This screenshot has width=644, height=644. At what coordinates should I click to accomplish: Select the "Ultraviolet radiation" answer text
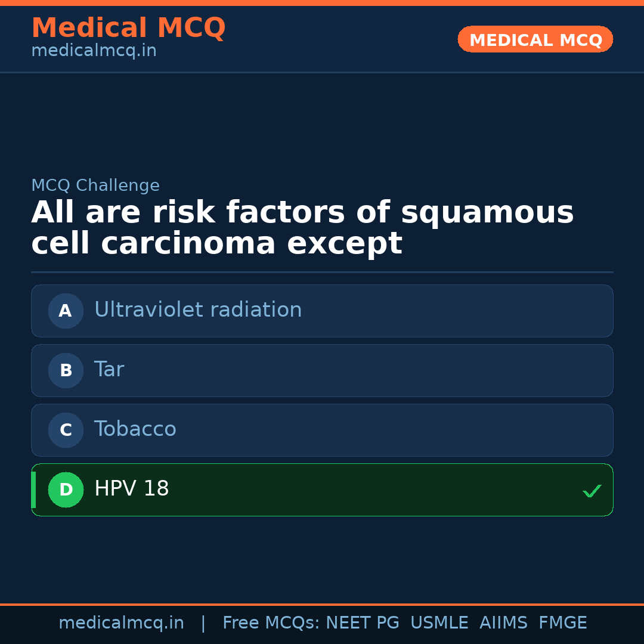(x=198, y=310)
